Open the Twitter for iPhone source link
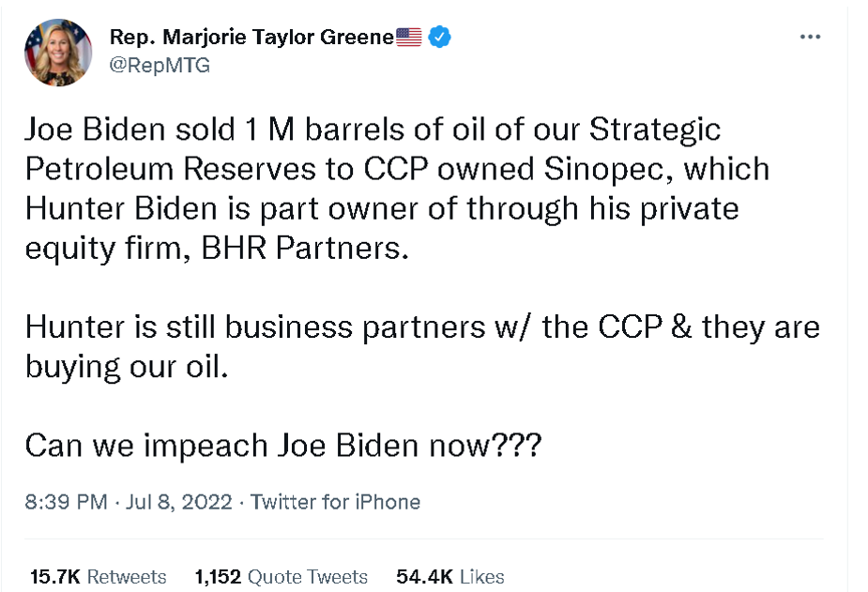The image size is (868, 592). point(335,502)
